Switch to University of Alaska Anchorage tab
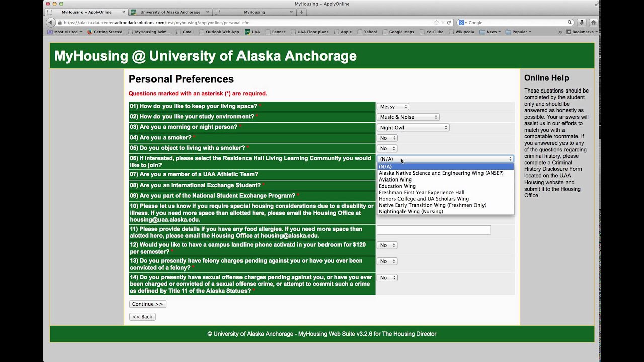 pyautogui.click(x=170, y=12)
